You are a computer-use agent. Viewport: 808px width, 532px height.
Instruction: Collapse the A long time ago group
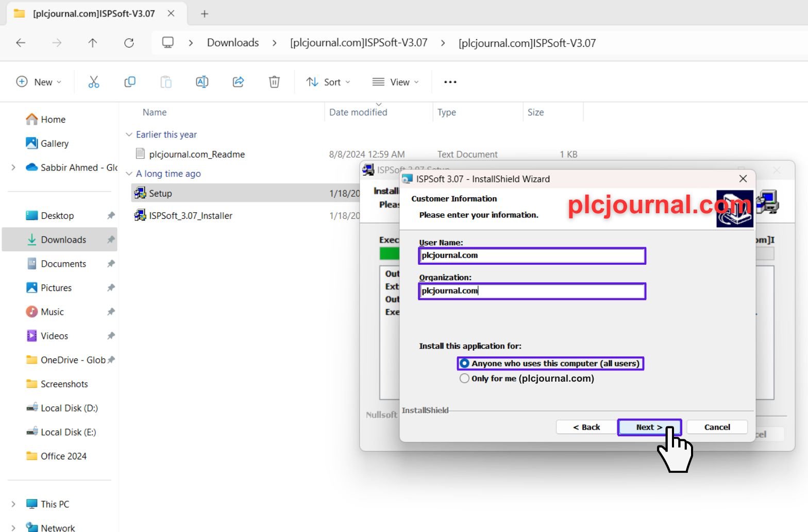point(129,174)
